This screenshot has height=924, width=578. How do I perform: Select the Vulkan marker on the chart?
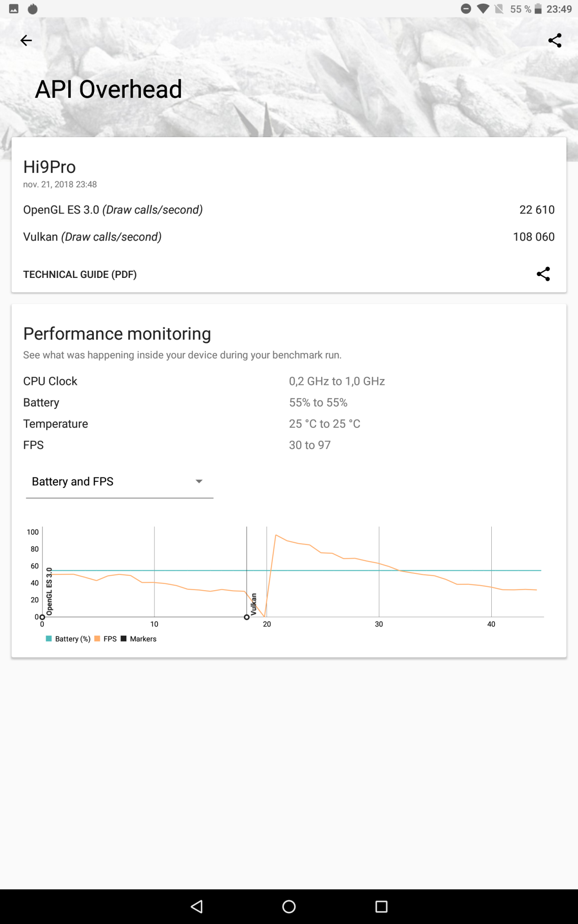247,617
